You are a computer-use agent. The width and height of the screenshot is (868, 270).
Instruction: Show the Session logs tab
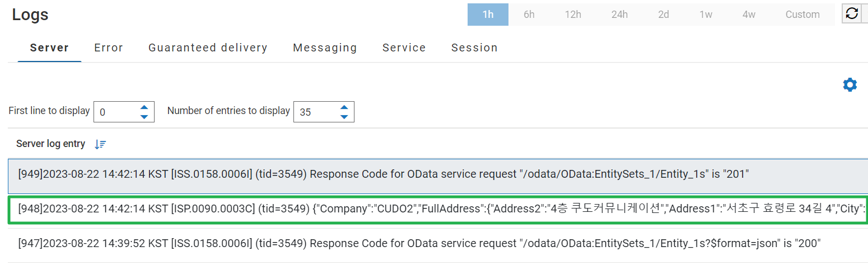[474, 48]
